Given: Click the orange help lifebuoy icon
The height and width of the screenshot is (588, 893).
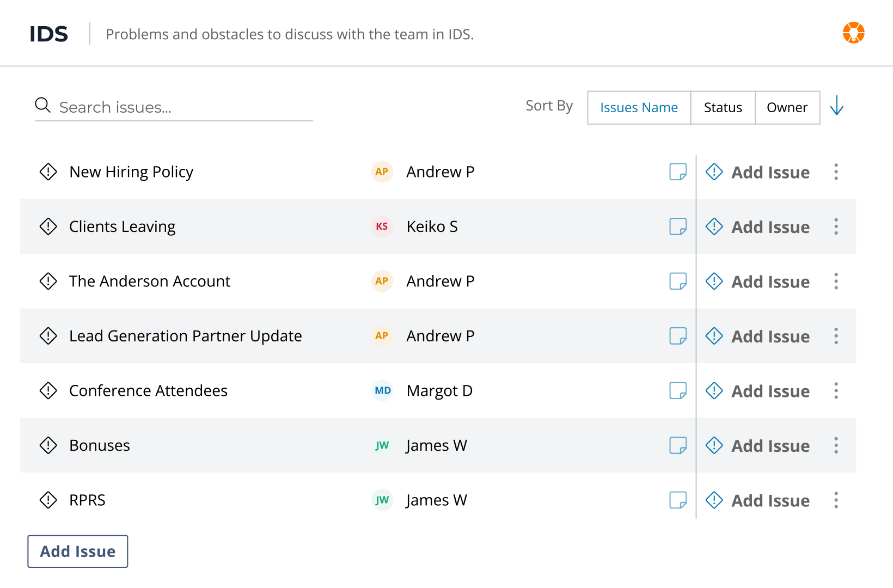Looking at the screenshot, I should [853, 33].
